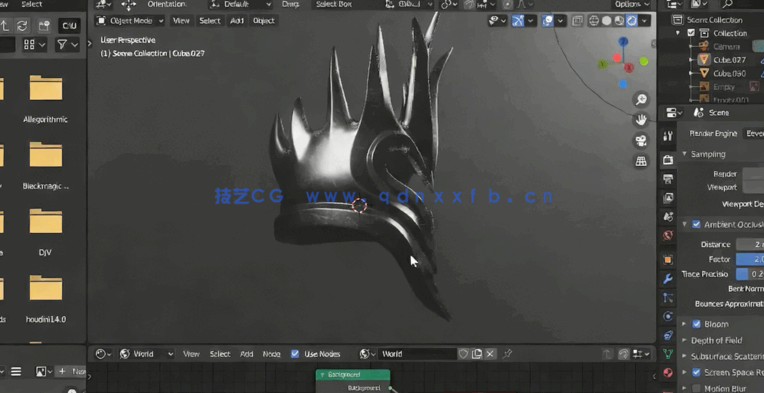
Task: Enable the Motion Blur checkbox
Action: [696, 388]
